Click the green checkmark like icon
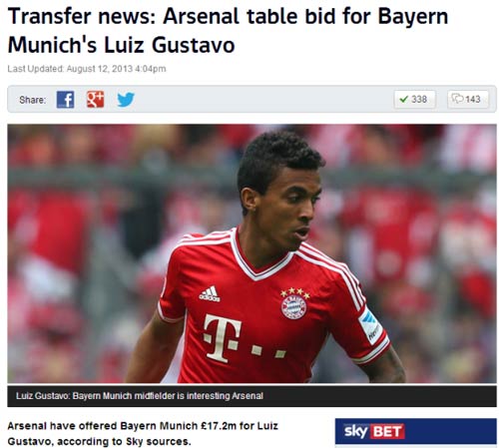Image resolution: width=499 pixels, height=448 pixels. (x=403, y=99)
